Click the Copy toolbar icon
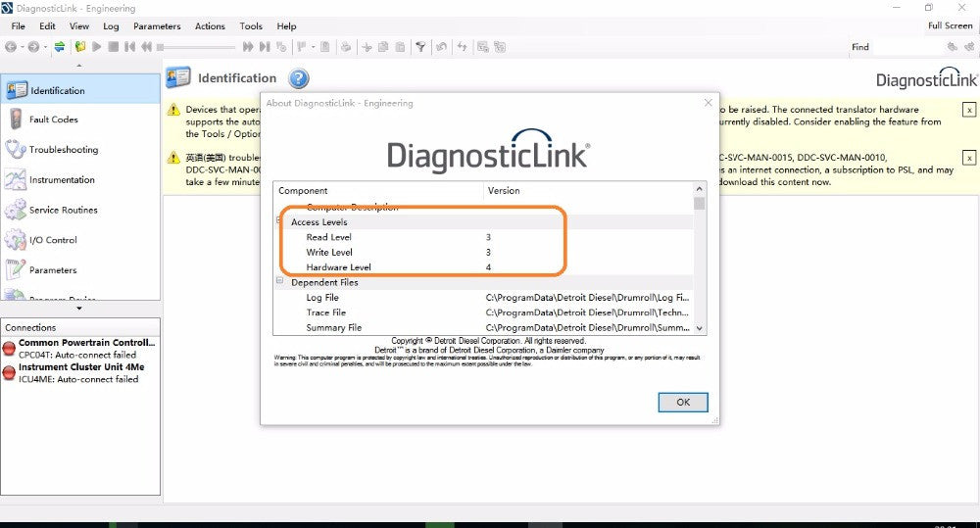The height and width of the screenshot is (528, 980). pyautogui.click(x=383, y=47)
